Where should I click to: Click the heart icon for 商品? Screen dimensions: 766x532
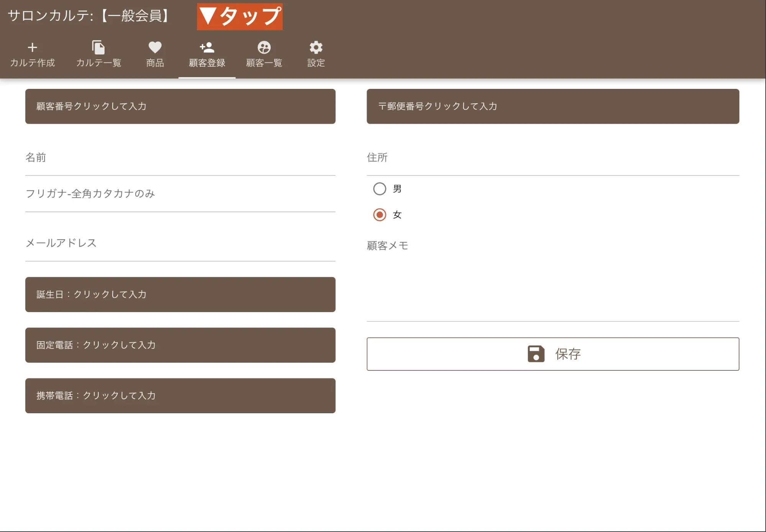(x=154, y=47)
